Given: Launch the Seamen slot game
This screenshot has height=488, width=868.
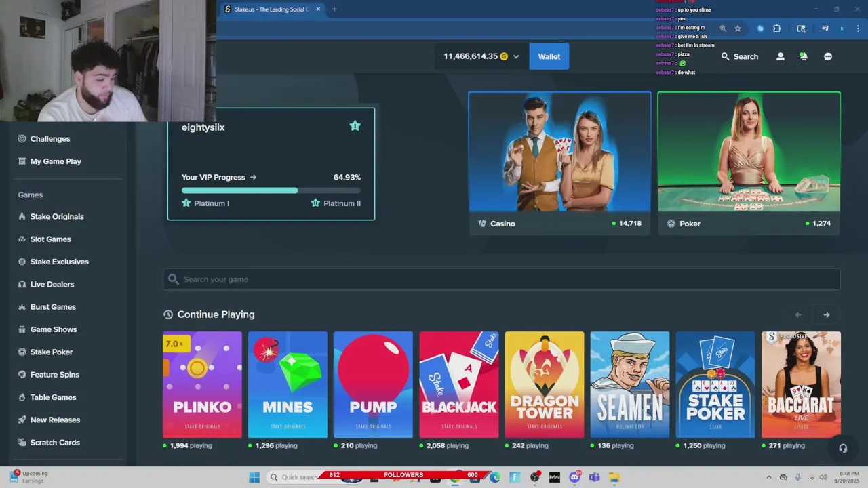Looking at the screenshot, I should click(630, 384).
